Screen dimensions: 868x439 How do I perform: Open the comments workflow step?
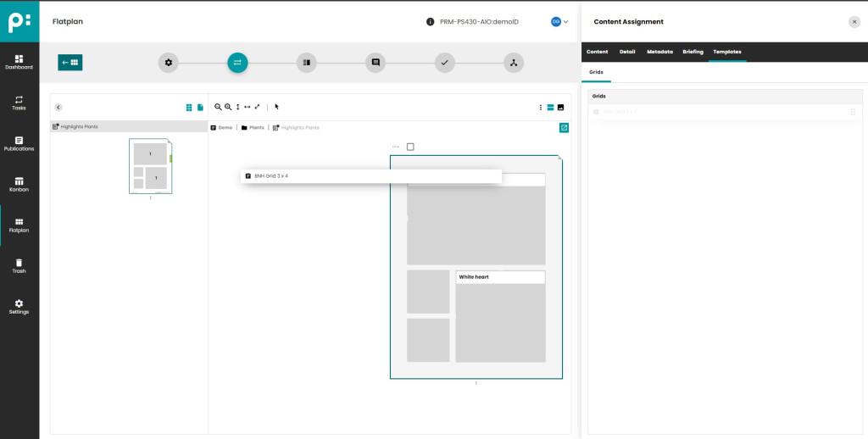tap(375, 62)
